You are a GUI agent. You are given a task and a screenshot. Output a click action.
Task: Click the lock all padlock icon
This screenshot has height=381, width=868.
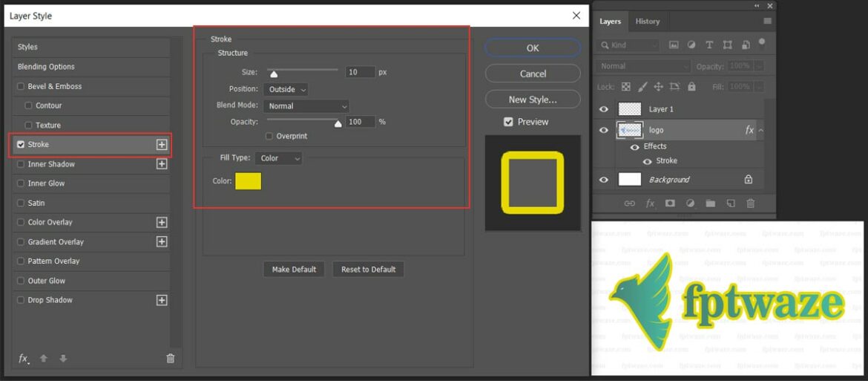pyautogui.click(x=691, y=87)
